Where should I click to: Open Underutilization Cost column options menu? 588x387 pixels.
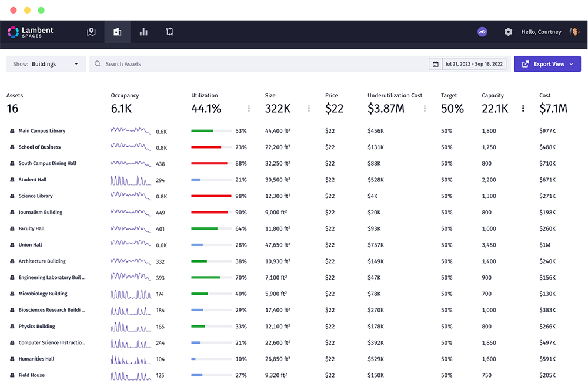[425, 109]
